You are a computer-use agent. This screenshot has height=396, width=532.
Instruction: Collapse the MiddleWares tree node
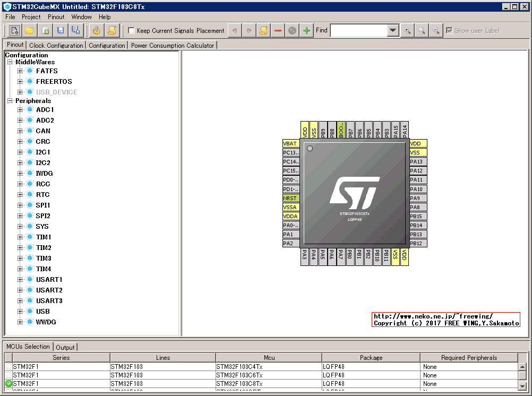pyautogui.click(x=10, y=62)
